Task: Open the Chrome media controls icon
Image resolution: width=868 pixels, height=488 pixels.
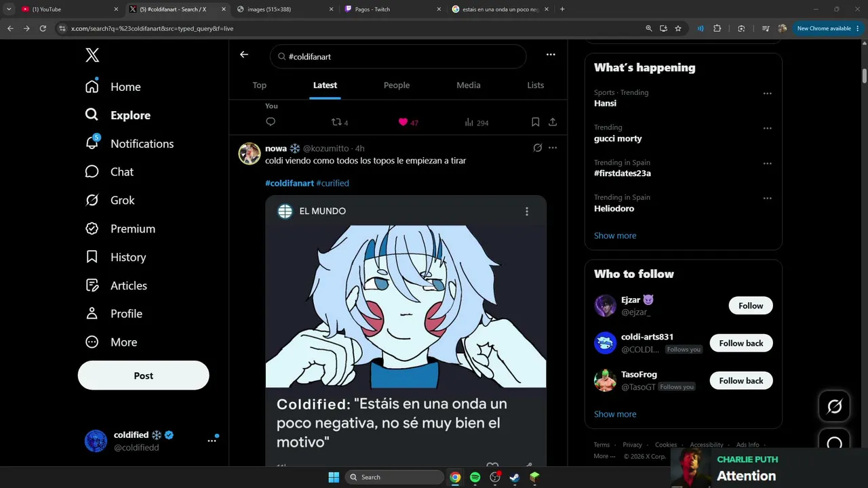Action: coord(766,28)
